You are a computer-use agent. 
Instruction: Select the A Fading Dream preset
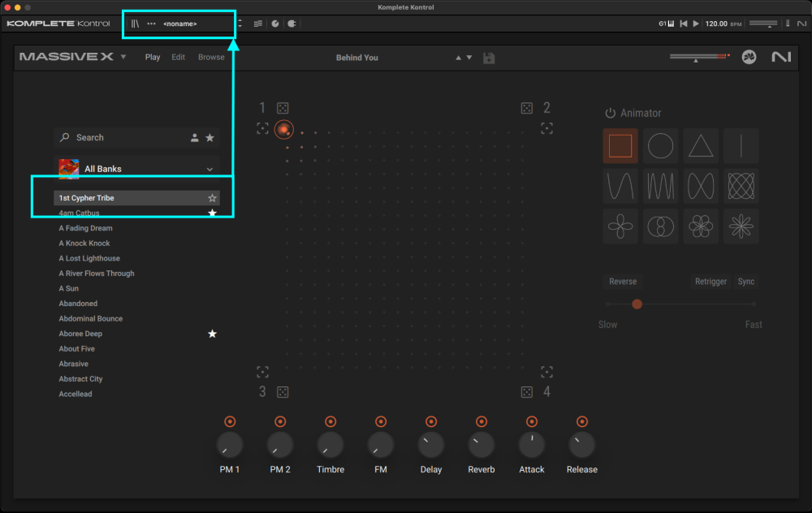(x=85, y=228)
